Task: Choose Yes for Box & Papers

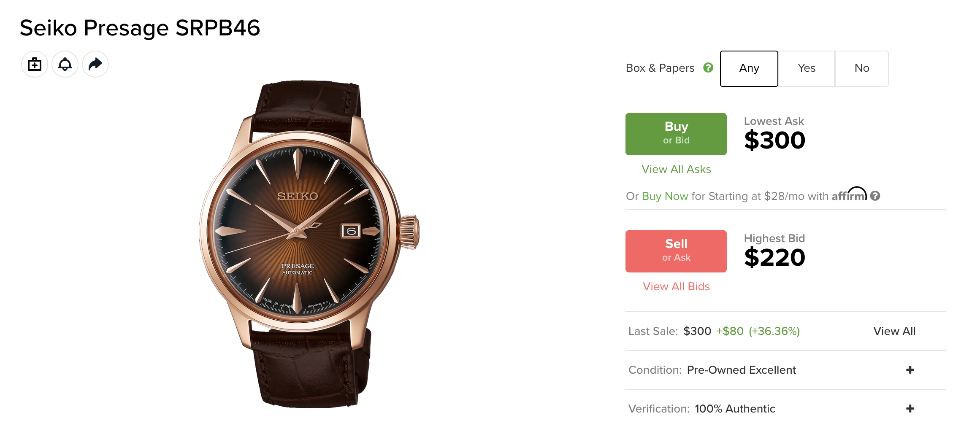Action: 807,69
